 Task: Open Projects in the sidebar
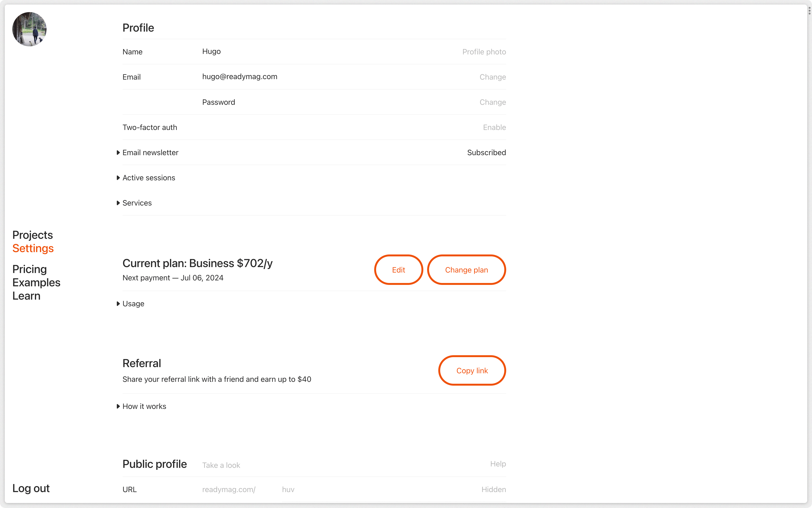33,235
